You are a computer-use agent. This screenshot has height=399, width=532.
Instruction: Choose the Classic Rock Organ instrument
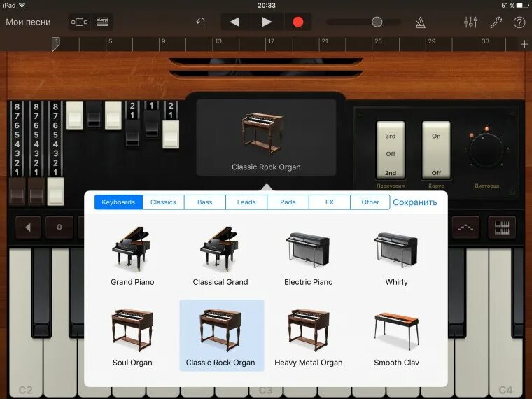point(221,335)
